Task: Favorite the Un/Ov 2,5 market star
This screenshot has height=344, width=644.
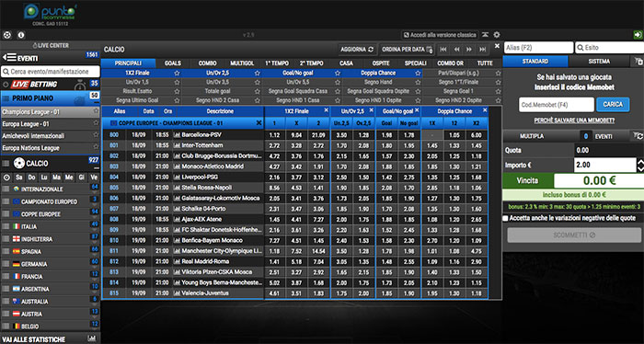Action: [257, 73]
